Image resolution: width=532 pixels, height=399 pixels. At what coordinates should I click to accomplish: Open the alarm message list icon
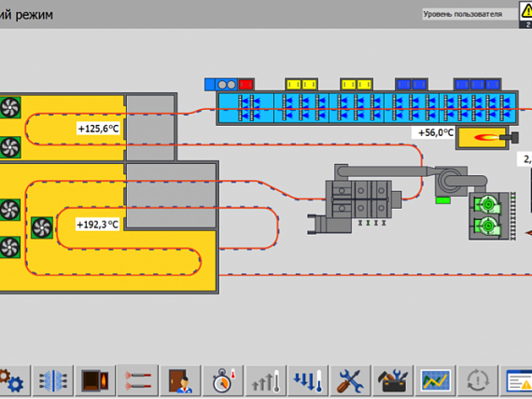pos(516,380)
